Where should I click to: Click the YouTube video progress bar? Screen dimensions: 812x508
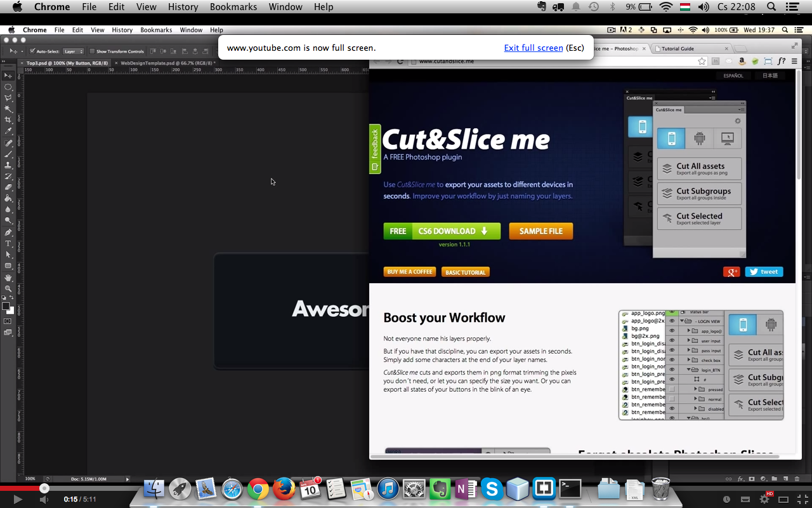(x=406, y=488)
